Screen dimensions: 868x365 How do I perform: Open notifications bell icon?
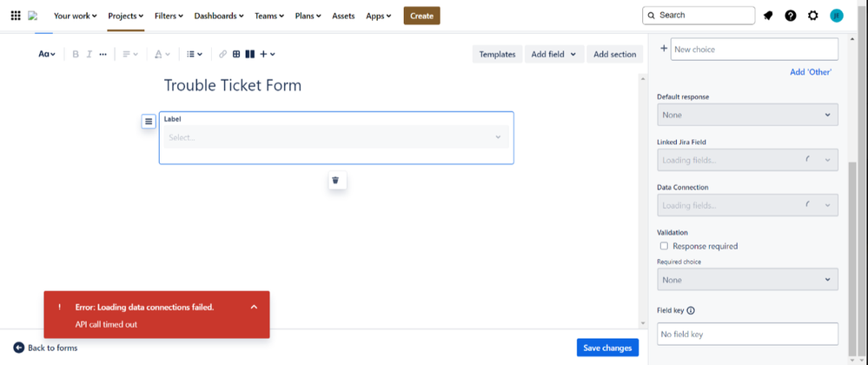768,16
